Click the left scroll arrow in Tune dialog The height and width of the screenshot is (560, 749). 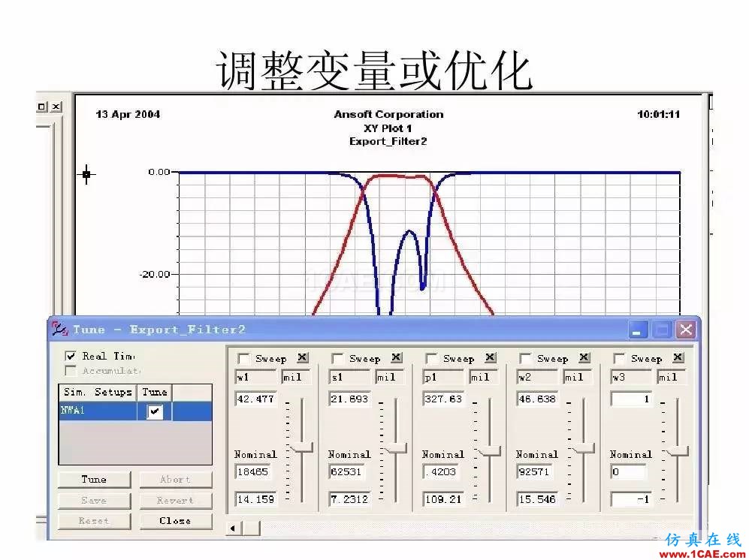point(233,528)
